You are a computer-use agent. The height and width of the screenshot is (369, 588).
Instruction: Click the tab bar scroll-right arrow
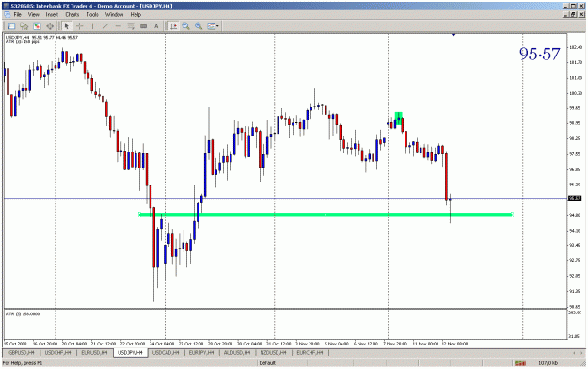(x=581, y=353)
